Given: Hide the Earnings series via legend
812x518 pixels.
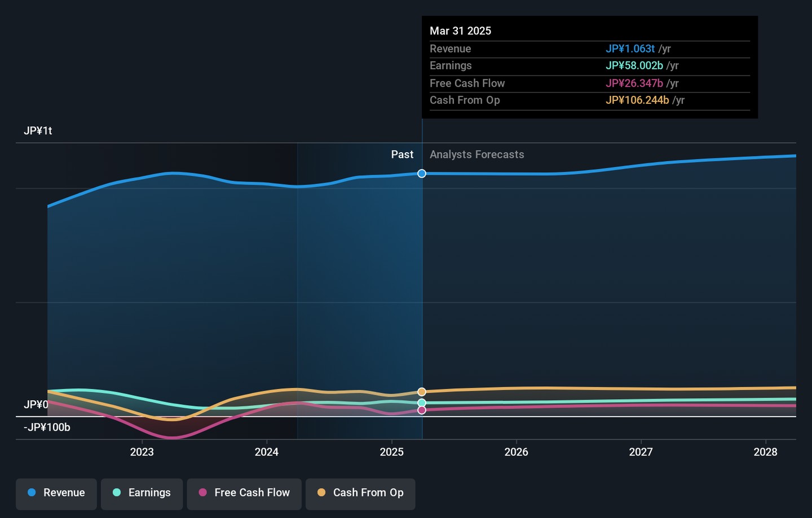Looking at the screenshot, I should pyautogui.click(x=142, y=493).
